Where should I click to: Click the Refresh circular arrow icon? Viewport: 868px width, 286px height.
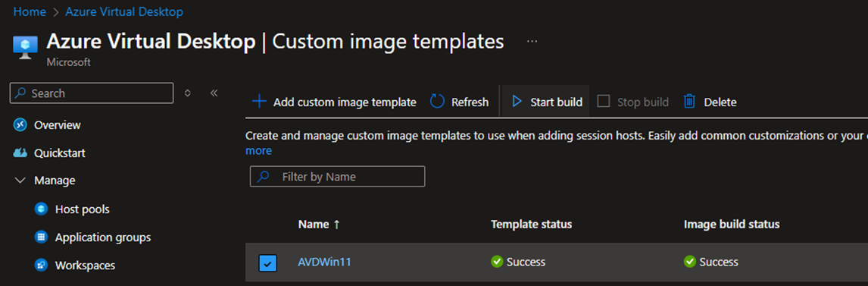tap(437, 102)
